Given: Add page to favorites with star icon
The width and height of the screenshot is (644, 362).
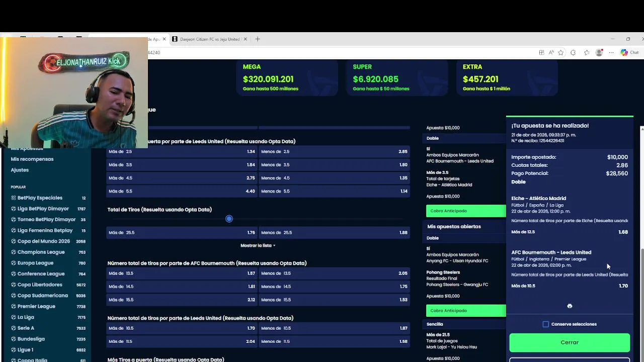Looking at the screenshot, I should (560, 52).
